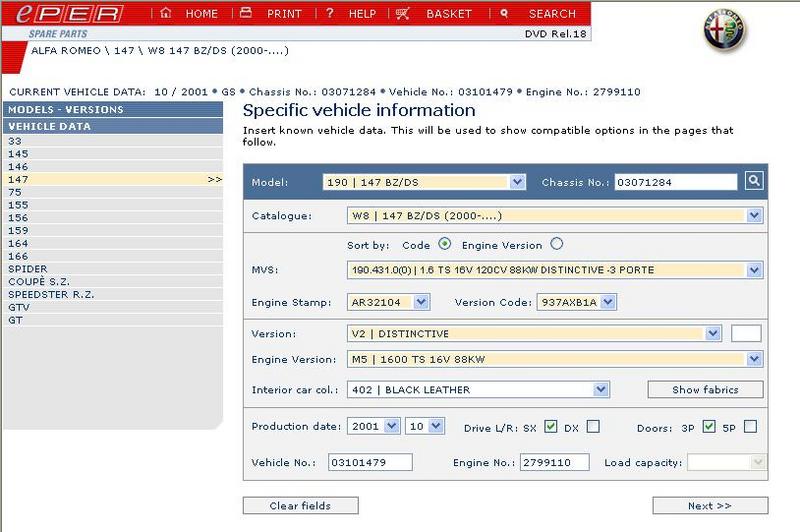Select SPEEDSTER R.Z. in the list
Viewport: 800px width, 532px height.
click(113, 294)
